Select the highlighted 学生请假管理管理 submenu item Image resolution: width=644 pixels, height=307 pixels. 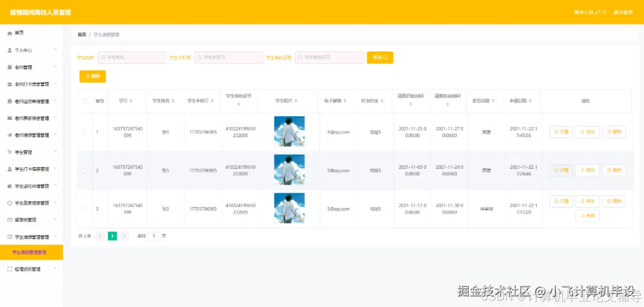pyautogui.click(x=32, y=252)
